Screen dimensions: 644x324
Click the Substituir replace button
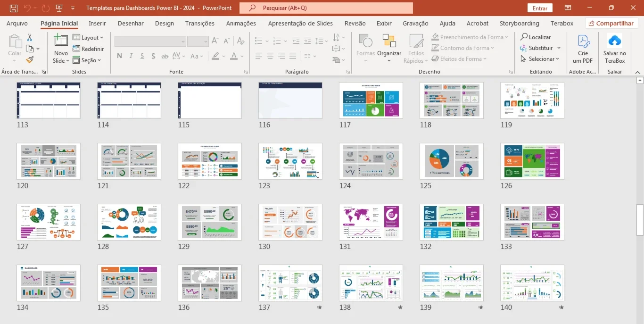536,48
